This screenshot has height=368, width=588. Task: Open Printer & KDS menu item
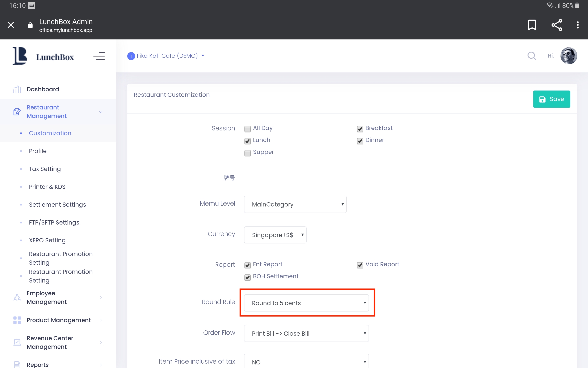coord(47,187)
